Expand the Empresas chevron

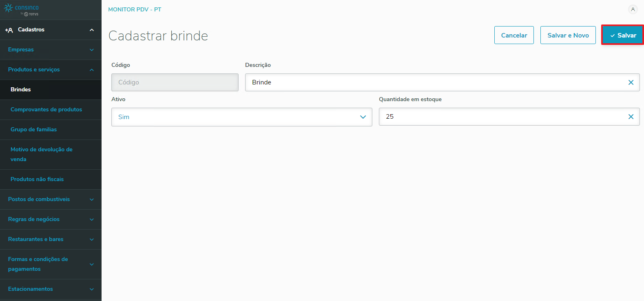pyautogui.click(x=92, y=50)
